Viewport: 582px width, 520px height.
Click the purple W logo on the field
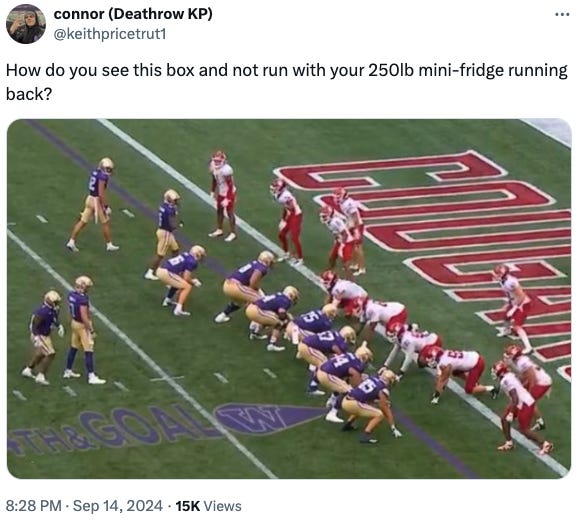(x=271, y=419)
